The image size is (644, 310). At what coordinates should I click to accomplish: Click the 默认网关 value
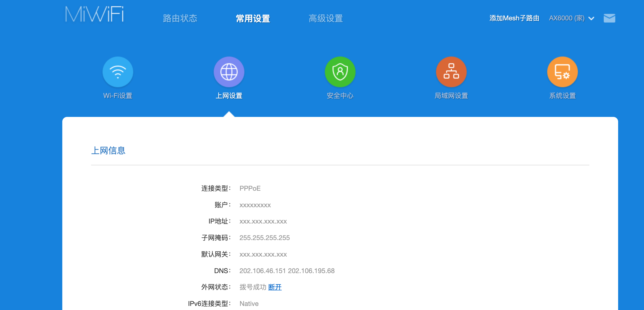(x=263, y=254)
